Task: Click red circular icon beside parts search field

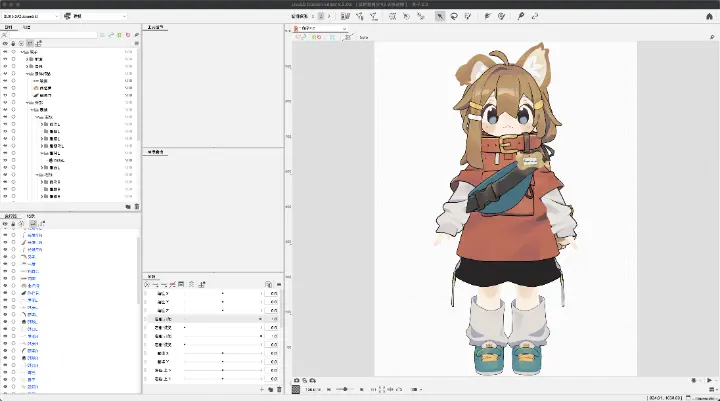Action: pyautogui.click(x=128, y=35)
